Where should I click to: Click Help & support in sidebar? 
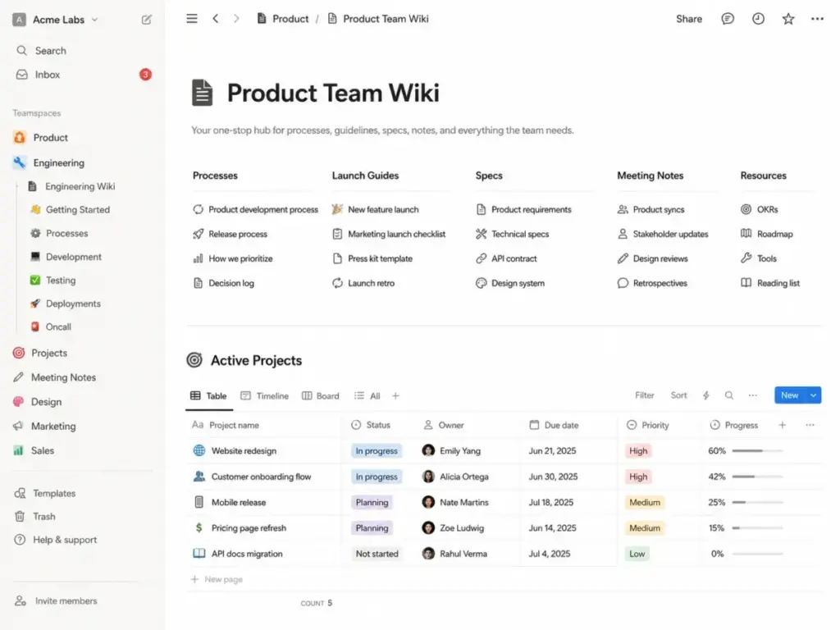click(56, 540)
